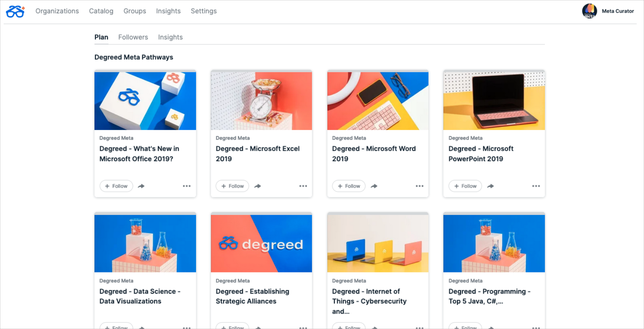Click the Strategic Alliances degreed logo thumbnail
644x329 pixels.
(261, 243)
